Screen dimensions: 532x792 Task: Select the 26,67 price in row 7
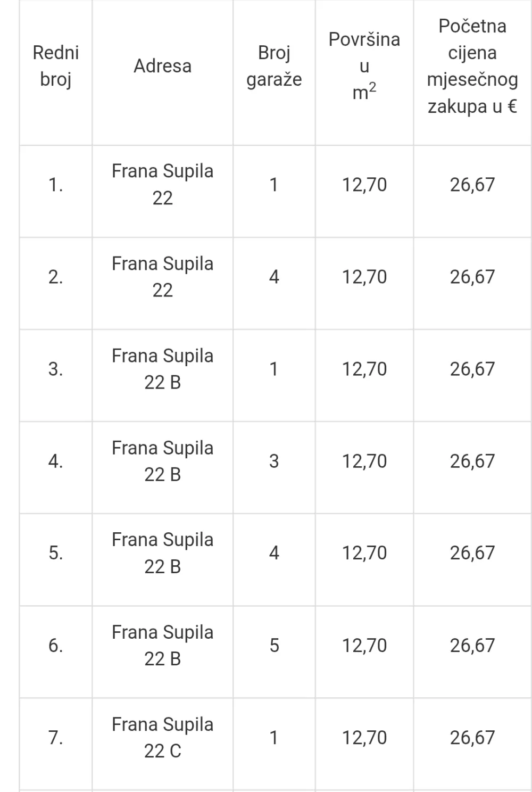pos(472,737)
